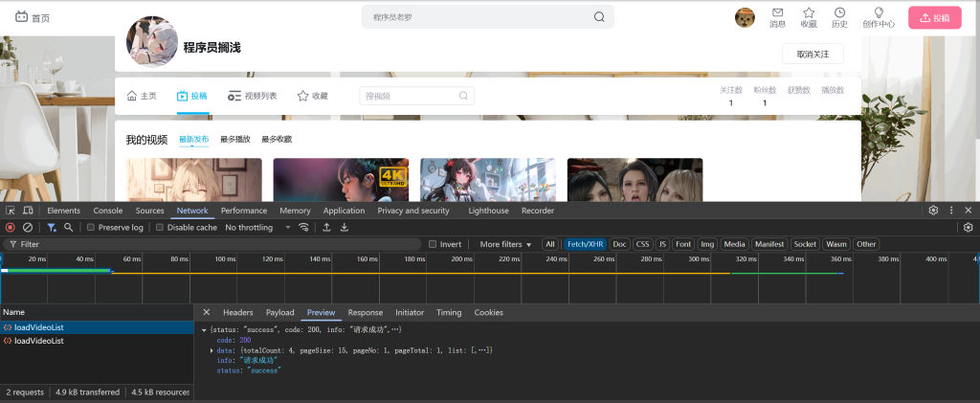Screen dimensions: 980x403
Task: Enable the Preserve log checkbox
Action: [91, 228]
